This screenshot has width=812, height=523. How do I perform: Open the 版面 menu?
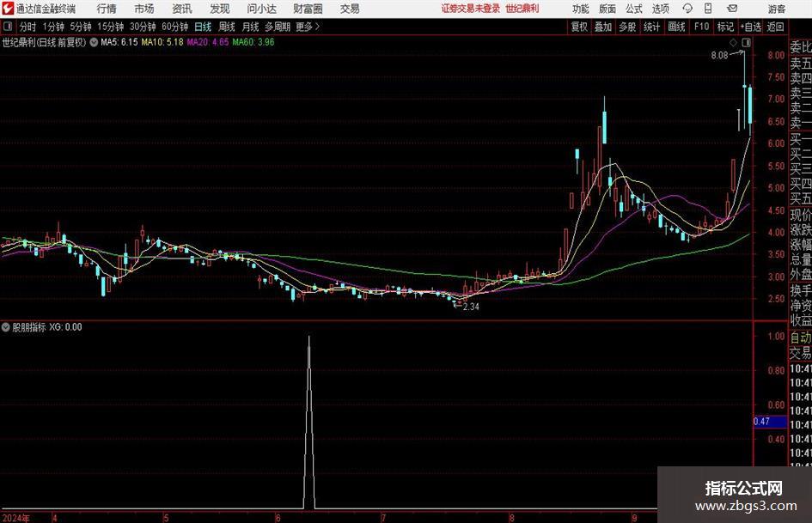pos(607,9)
